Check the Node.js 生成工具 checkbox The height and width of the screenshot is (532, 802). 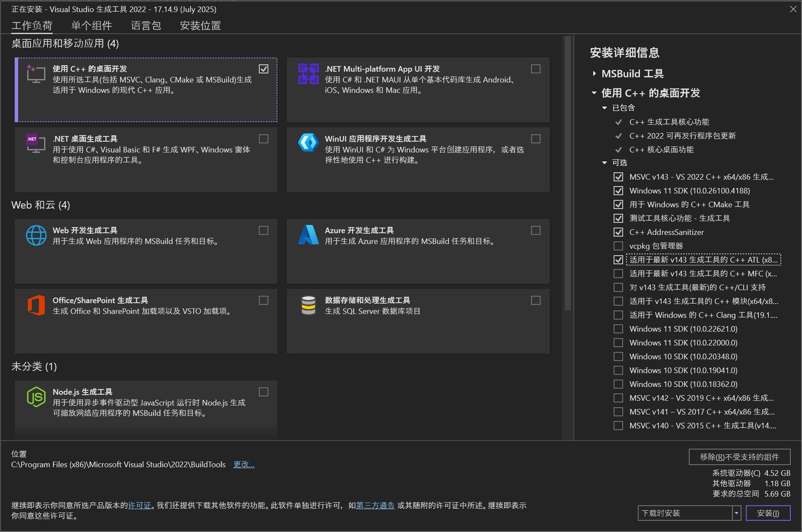click(264, 392)
